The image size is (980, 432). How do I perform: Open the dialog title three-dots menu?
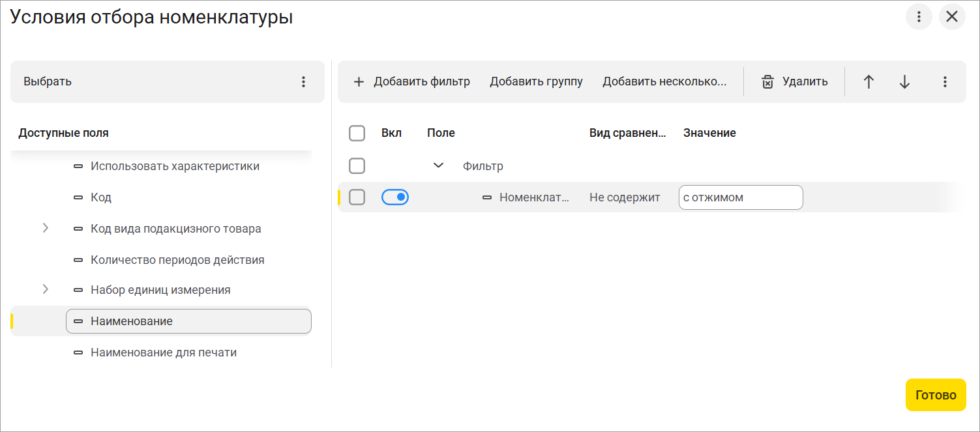pos(919,17)
